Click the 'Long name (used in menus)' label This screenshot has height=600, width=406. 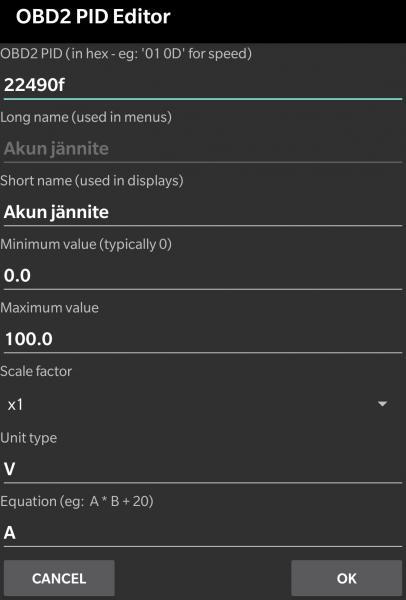click(x=86, y=117)
